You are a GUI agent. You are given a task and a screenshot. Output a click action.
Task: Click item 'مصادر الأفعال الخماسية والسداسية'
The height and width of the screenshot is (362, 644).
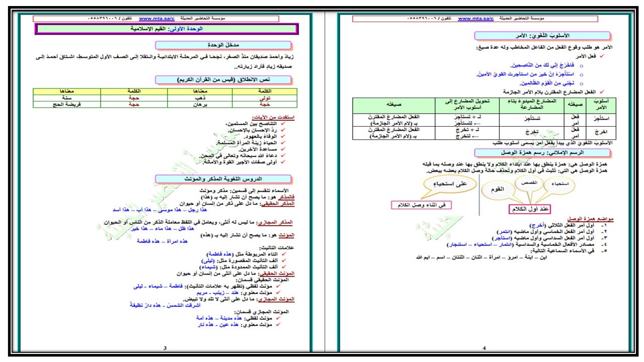522,244
